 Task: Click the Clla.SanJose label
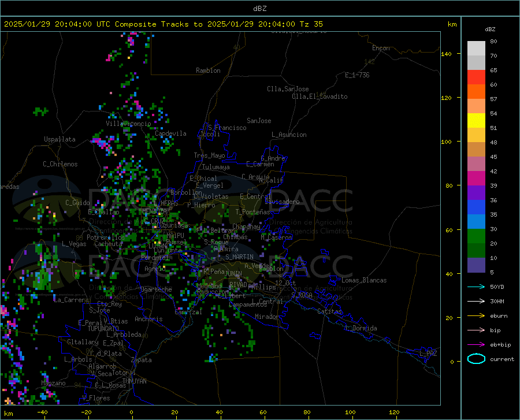(288, 89)
